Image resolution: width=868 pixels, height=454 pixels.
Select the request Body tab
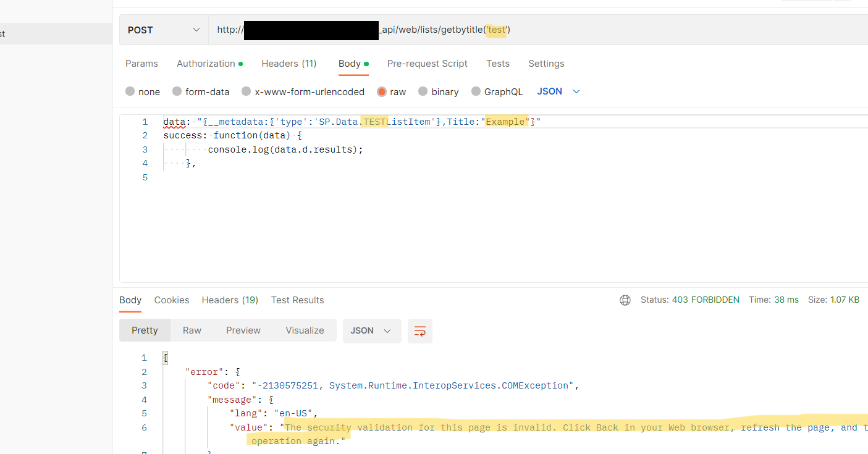(353, 64)
